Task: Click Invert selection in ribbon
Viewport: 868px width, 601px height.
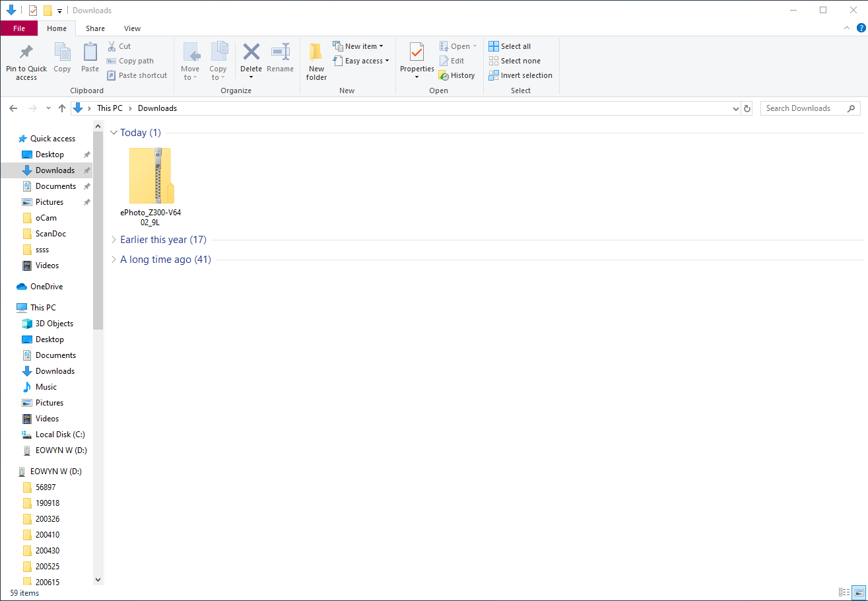Action: [x=520, y=75]
